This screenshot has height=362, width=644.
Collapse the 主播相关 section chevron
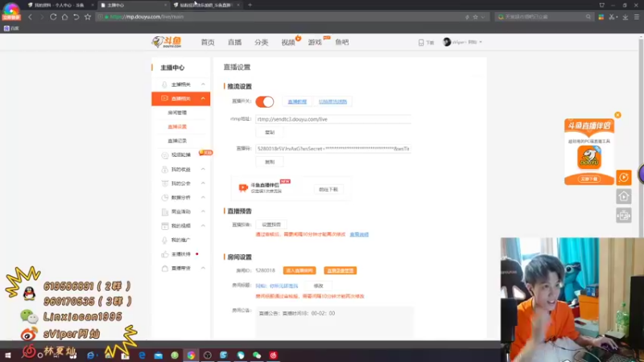(x=203, y=84)
